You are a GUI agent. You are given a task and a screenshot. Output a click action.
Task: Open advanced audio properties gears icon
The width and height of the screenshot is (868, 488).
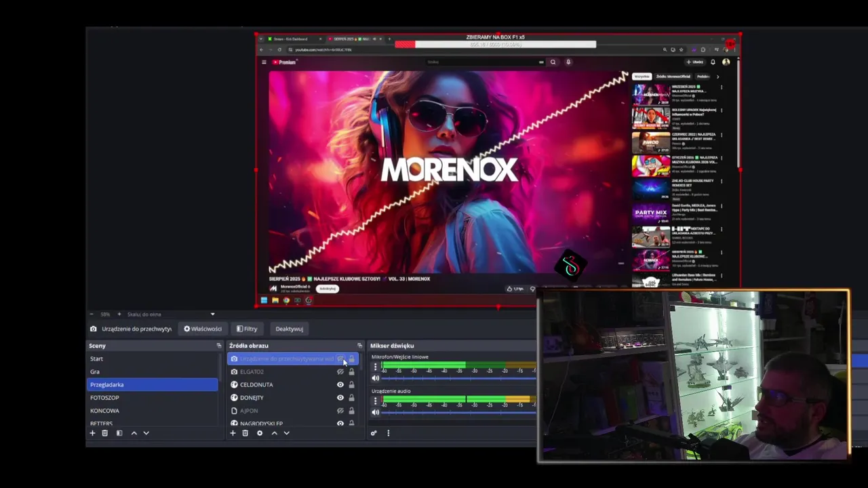point(374,433)
